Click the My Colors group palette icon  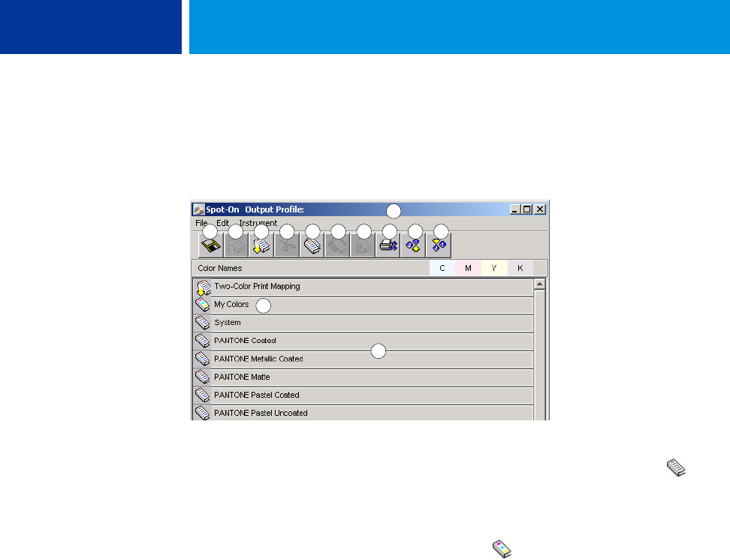click(x=203, y=305)
